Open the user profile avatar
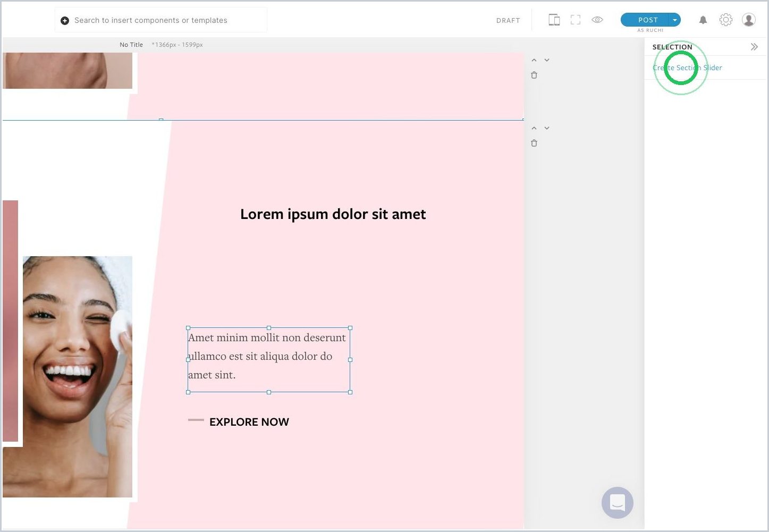This screenshot has width=769, height=532. pos(749,20)
